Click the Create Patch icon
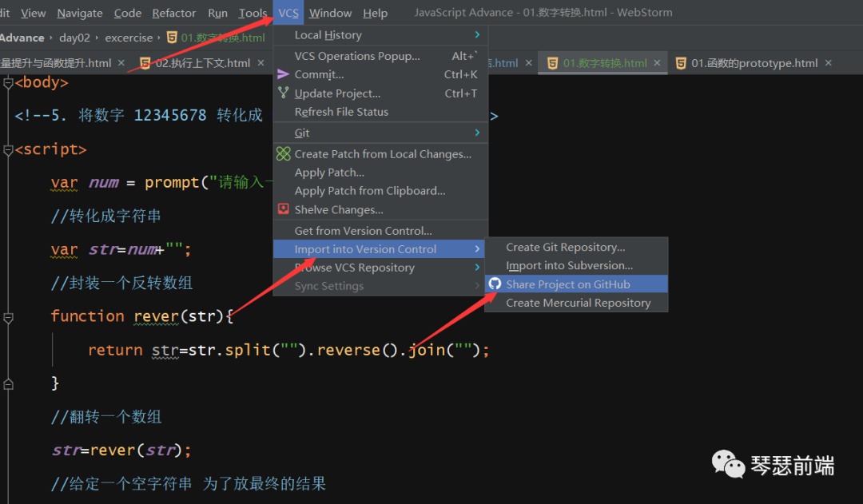 coord(283,153)
